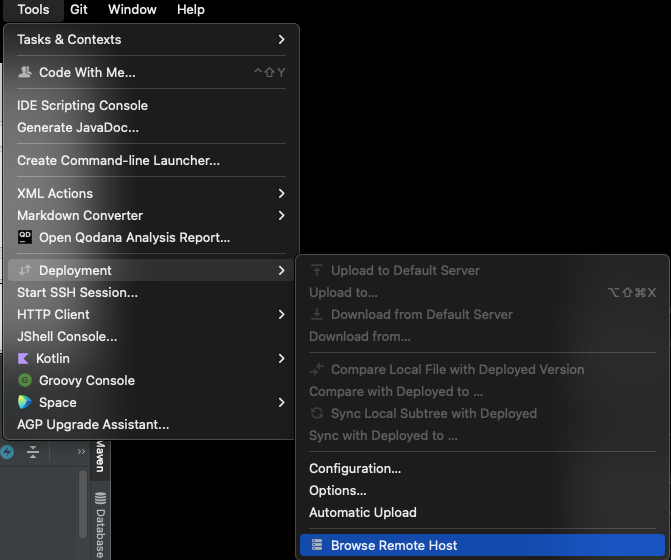Click Browse Remote Host server icon
This screenshot has height=560, width=671.
click(317, 545)
